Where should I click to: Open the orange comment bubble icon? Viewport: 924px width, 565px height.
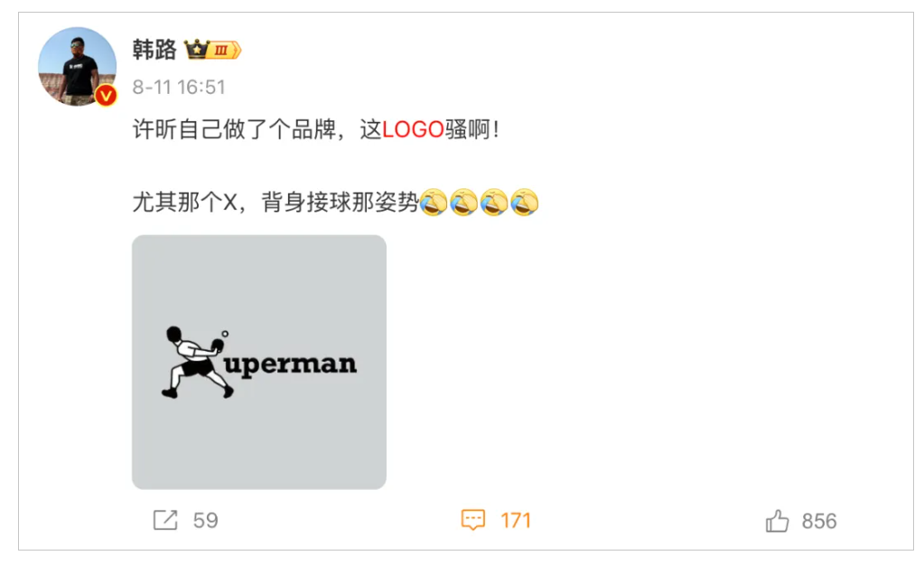pyautogui.click(x=473, y=520)
